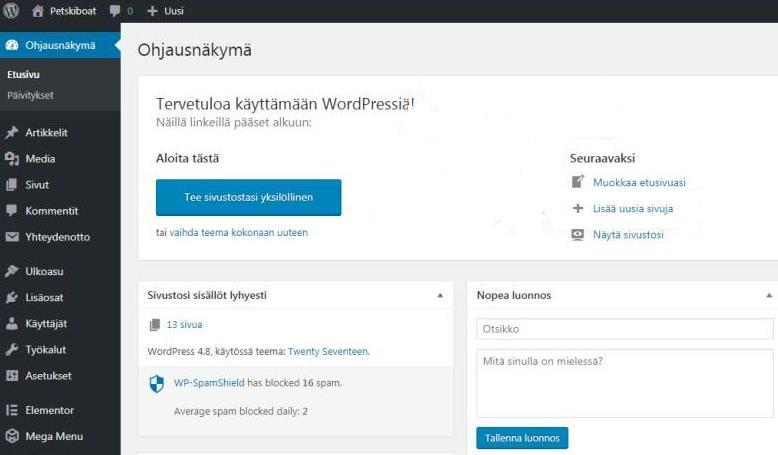
Task: Open the Työkalut tools menu
Action: [x=46, y=350]
